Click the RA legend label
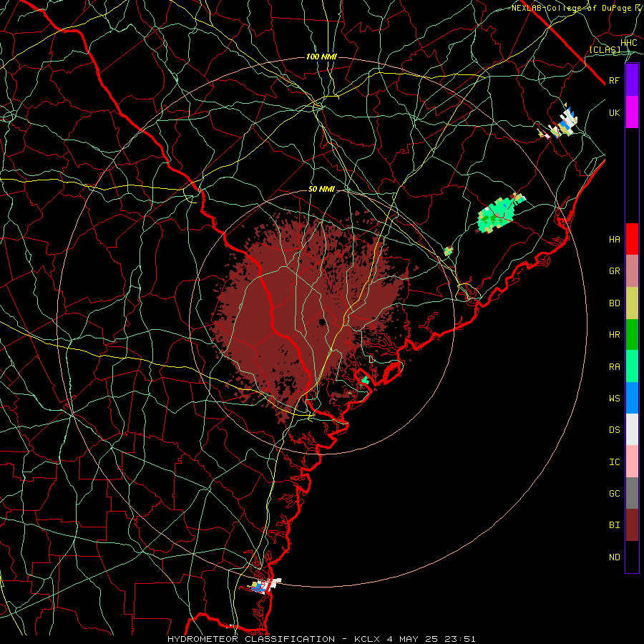This screenshot has height=644, width=644. 614,367
